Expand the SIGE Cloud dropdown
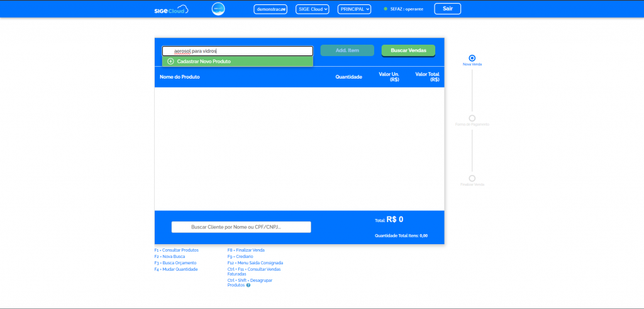644x309 pixels. pyautogui.click(x=313, y=9)
